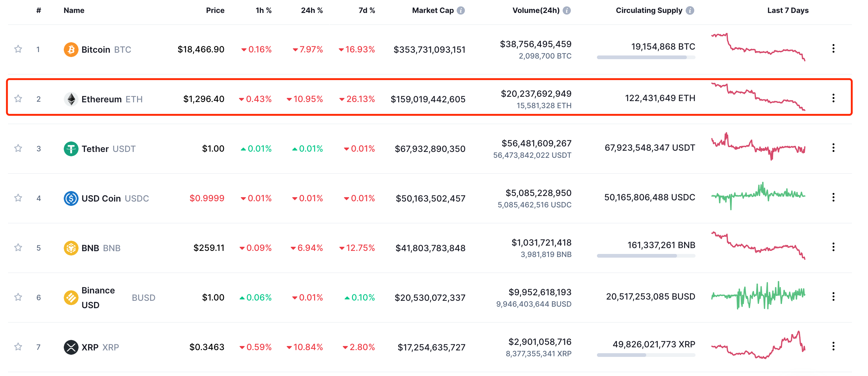The height and width of the screenshot is (376, 868).
Task: Sort by 7d % column header
Action: point(367,10)
